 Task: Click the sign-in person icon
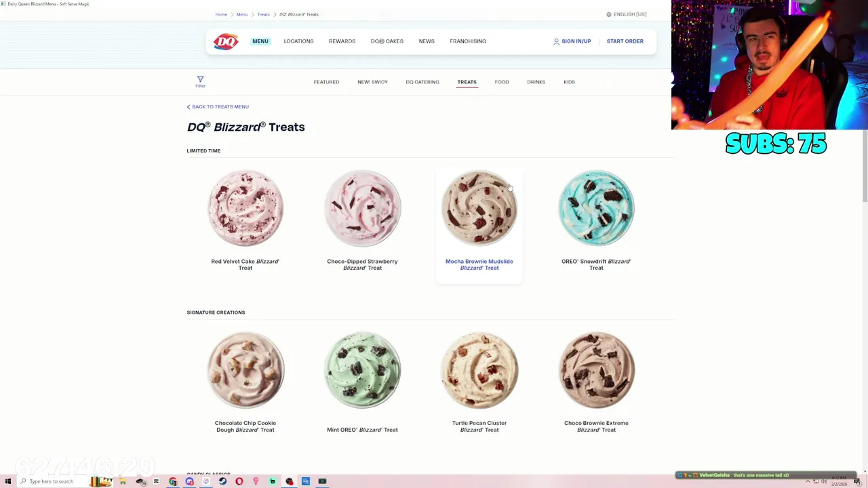(x=556, y=41)
